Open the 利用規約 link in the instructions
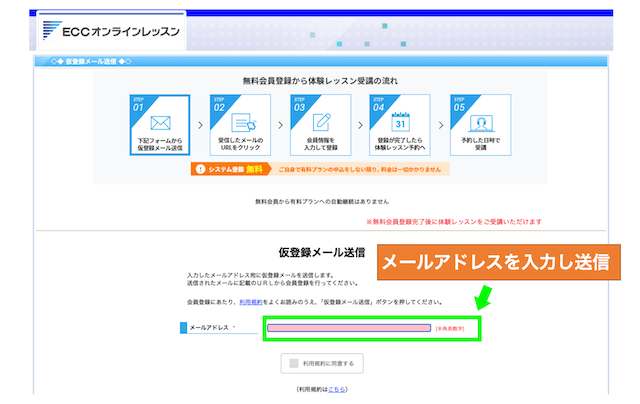Viewport: 640px width, 404px height. pos(251,302)
